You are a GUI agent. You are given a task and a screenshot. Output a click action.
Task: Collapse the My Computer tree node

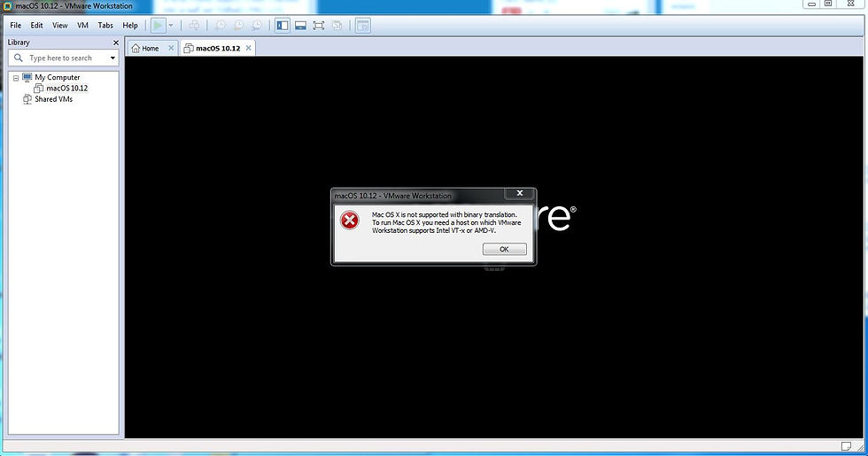[x=16, y=78]
